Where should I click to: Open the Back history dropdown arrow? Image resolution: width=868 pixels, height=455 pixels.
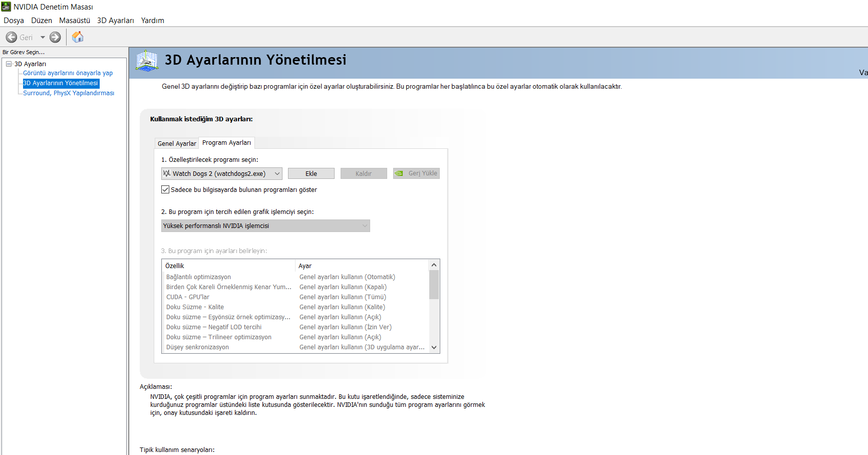[x=43, y=38]
